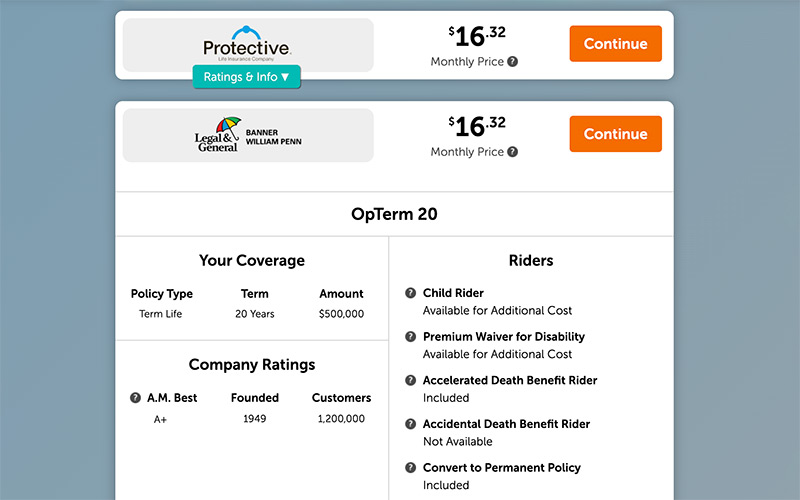Open the help icon beside Accelerated Death Benefit Rider
Screen dimensions: 800x500
tap(410, 380)
